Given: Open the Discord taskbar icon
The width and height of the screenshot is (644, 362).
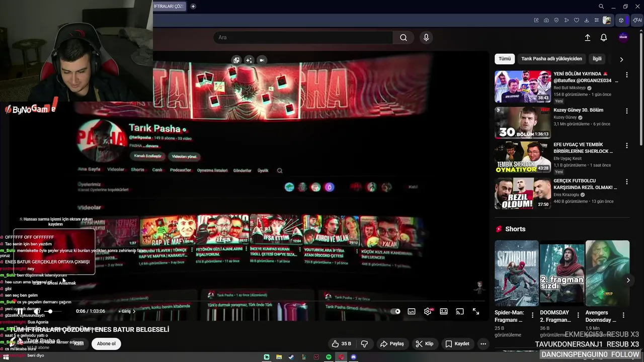Looking at the screenshot, I should 354,357.
